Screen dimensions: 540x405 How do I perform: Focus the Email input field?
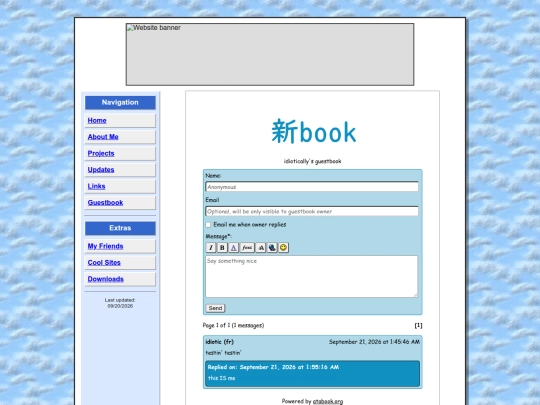[x=312, y=211]
